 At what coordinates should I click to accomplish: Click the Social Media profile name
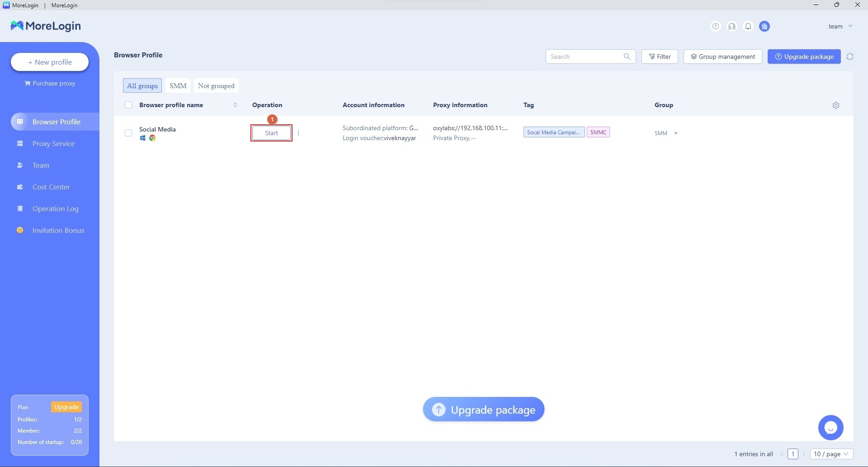157,129
